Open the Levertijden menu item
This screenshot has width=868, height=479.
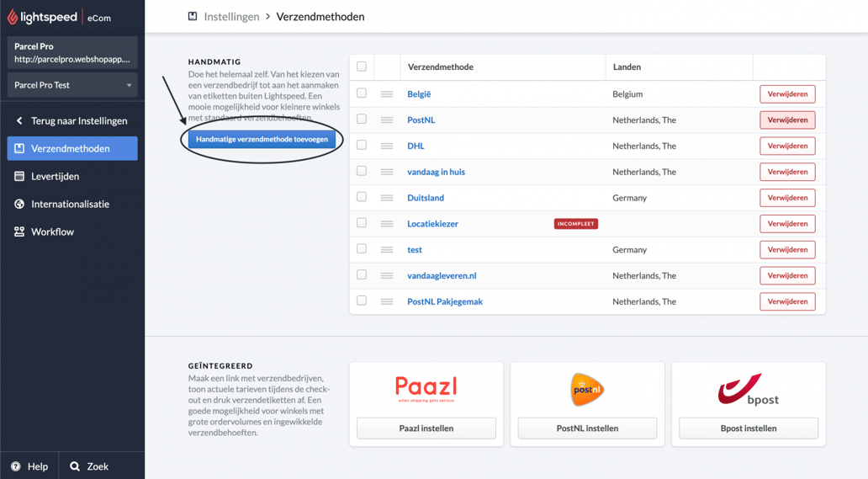(x=55, y=177)
